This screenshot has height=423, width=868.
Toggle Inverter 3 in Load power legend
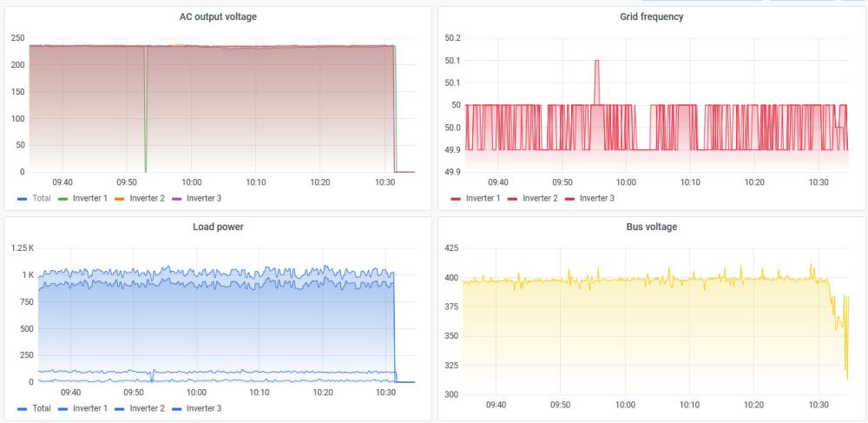tap(204, 408)
